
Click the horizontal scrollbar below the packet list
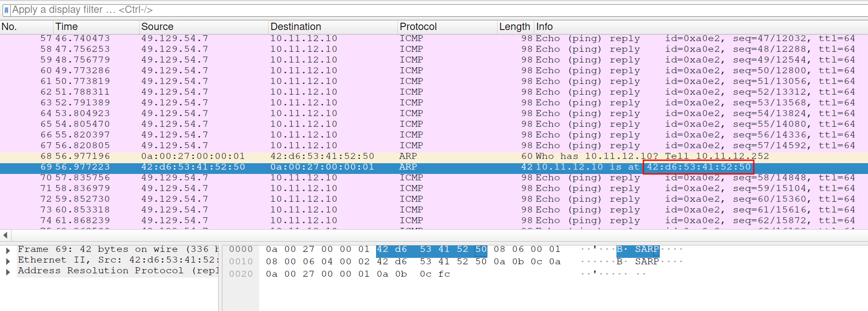428,235
